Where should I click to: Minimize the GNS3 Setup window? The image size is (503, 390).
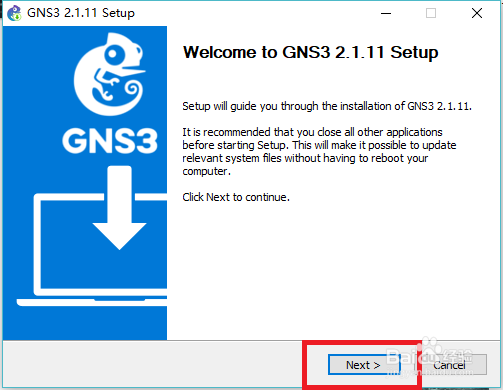(386, 13)
